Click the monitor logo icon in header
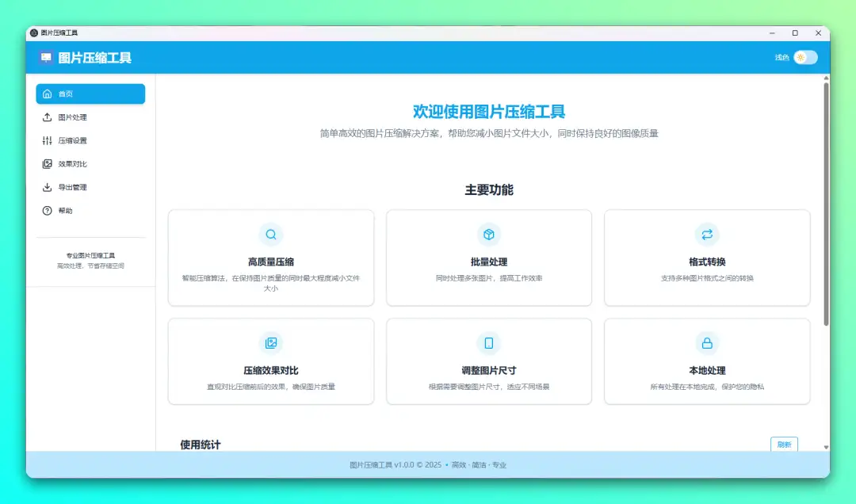Screen dimensions: 856x504 [x=46, y=58]
